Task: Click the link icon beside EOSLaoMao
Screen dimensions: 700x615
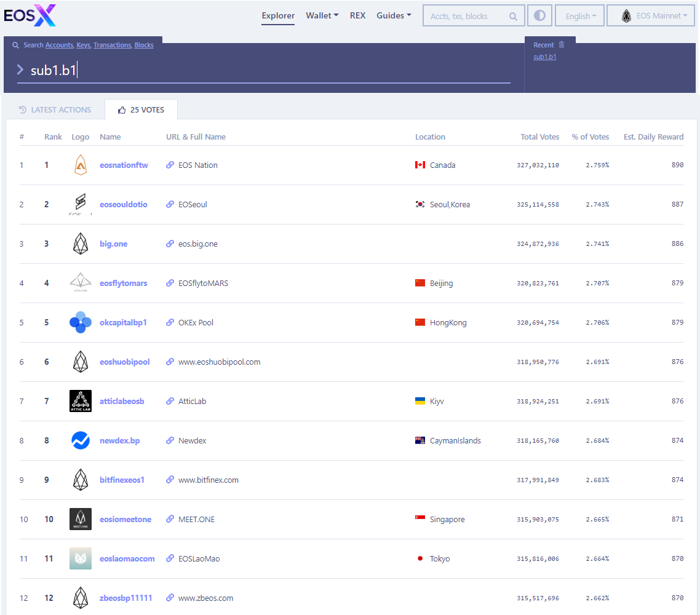Action: click(x=170, y=558)
